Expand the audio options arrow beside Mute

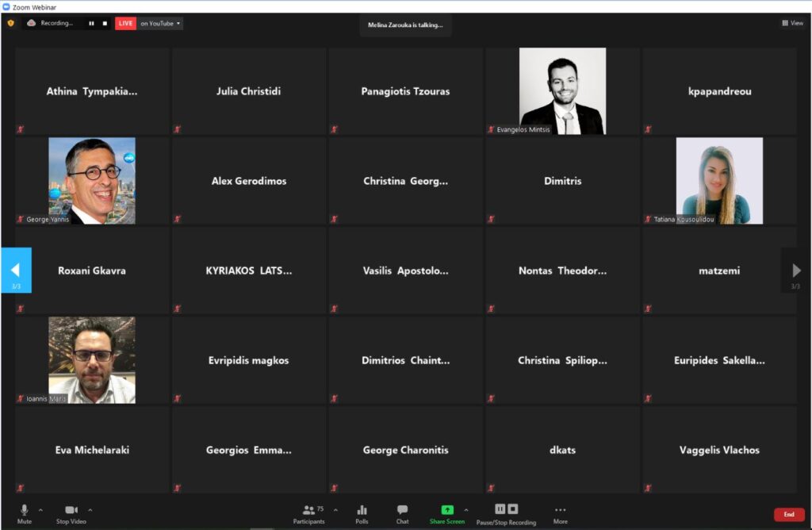pyautogui.click(x=41, y=509)
